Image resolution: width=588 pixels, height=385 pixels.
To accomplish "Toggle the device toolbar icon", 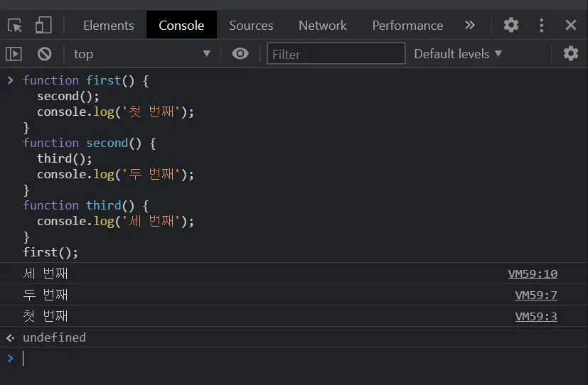I will coord(43,26).
